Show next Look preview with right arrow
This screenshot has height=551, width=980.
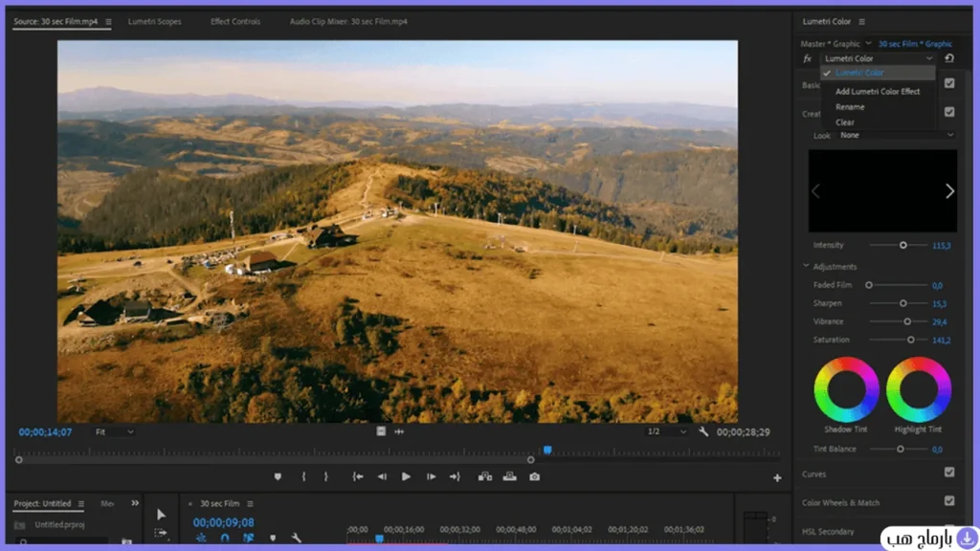[949, 191]
